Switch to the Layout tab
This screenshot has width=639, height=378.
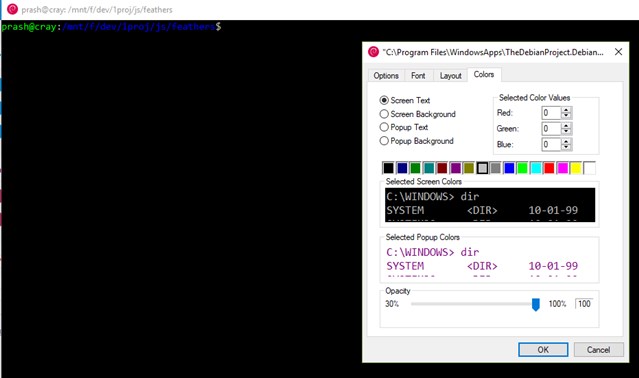click(450, 76)
